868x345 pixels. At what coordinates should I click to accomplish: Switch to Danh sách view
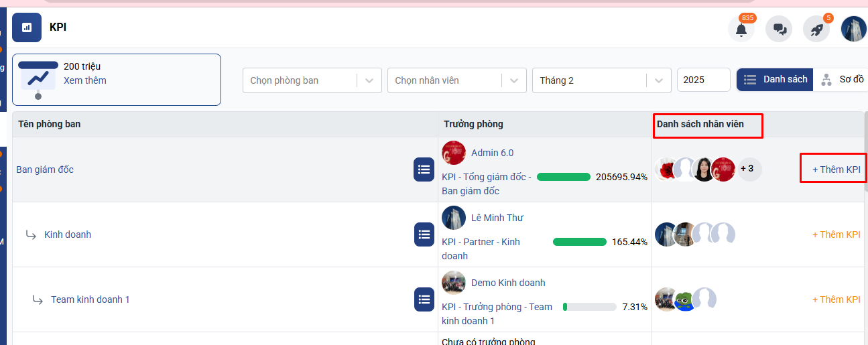[776, 80]
